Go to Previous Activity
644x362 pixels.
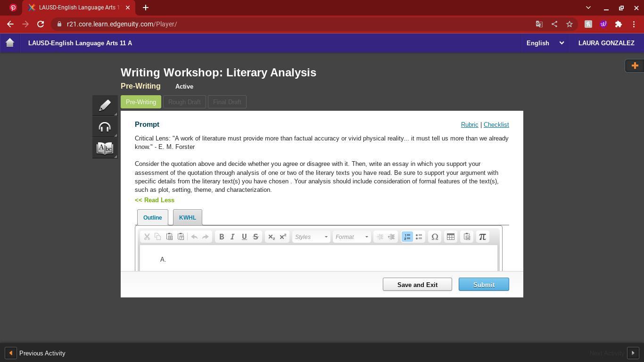[36, 353]
